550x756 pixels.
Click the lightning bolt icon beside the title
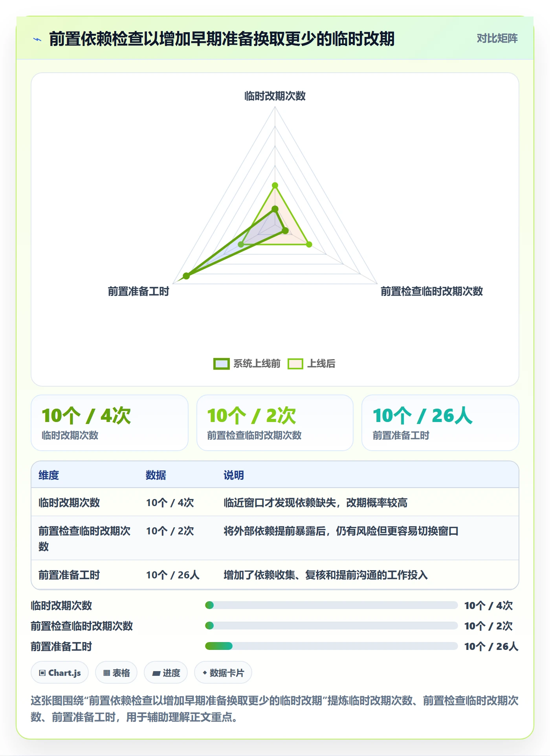(x=37, y=39)
